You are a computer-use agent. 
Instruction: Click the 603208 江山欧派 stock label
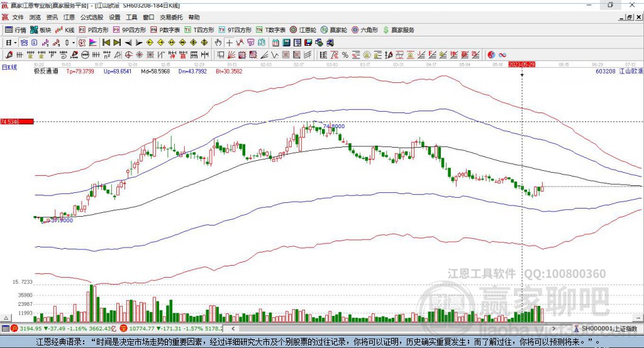(619, 71)
